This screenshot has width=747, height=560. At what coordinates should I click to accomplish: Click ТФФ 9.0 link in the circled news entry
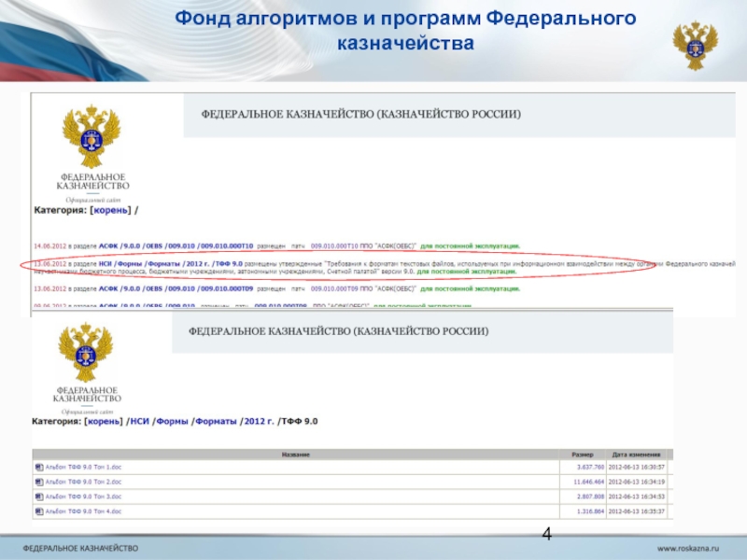click(229, 264)
